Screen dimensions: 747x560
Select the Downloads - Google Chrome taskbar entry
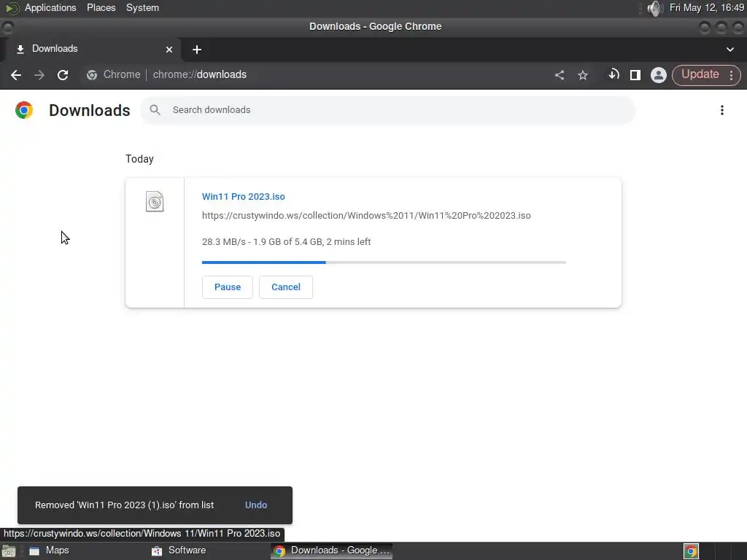(332, 551)
